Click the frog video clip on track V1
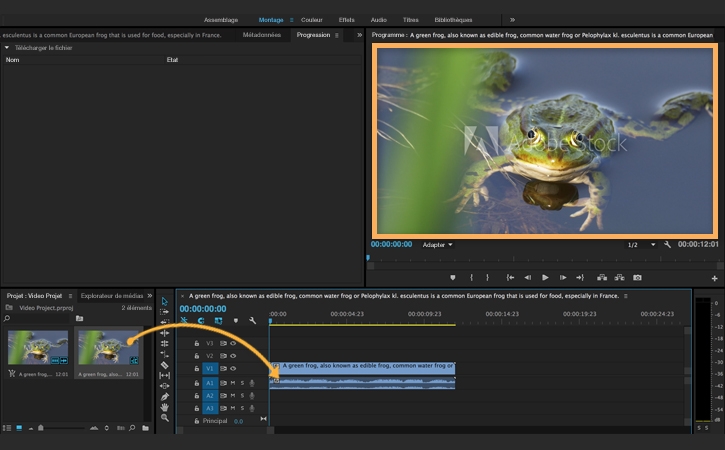 (x=362, y=367)
